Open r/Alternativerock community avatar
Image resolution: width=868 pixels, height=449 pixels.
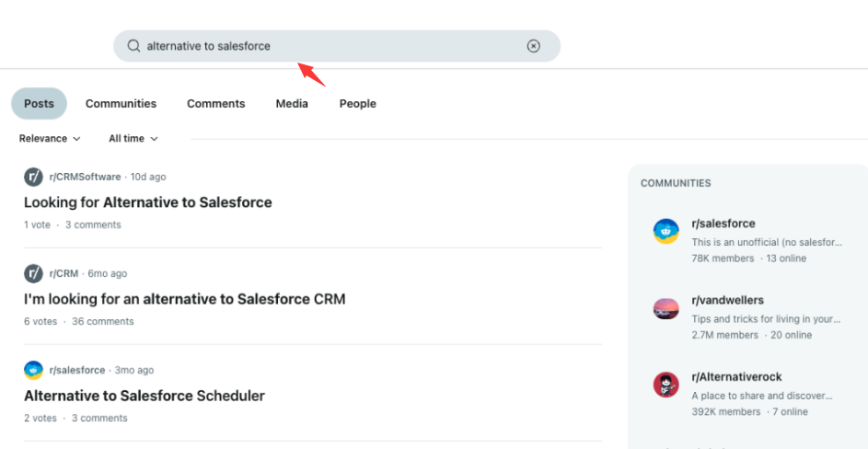point(665,385)
